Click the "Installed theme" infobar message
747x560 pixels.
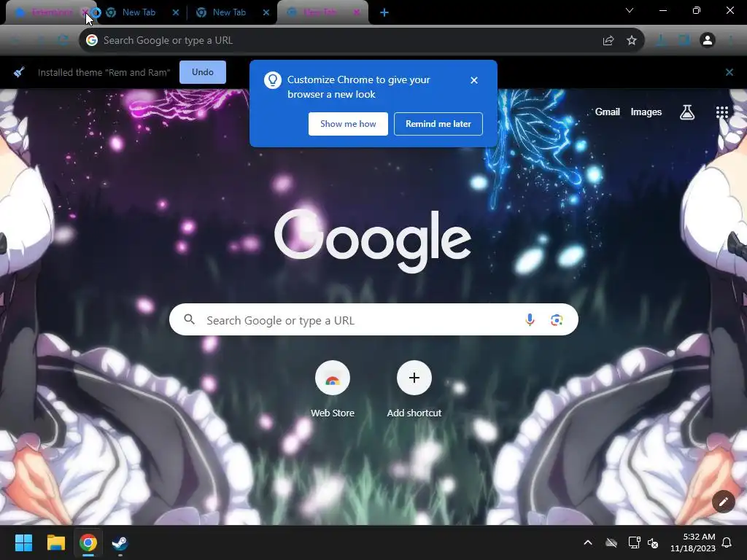(104, 72)
